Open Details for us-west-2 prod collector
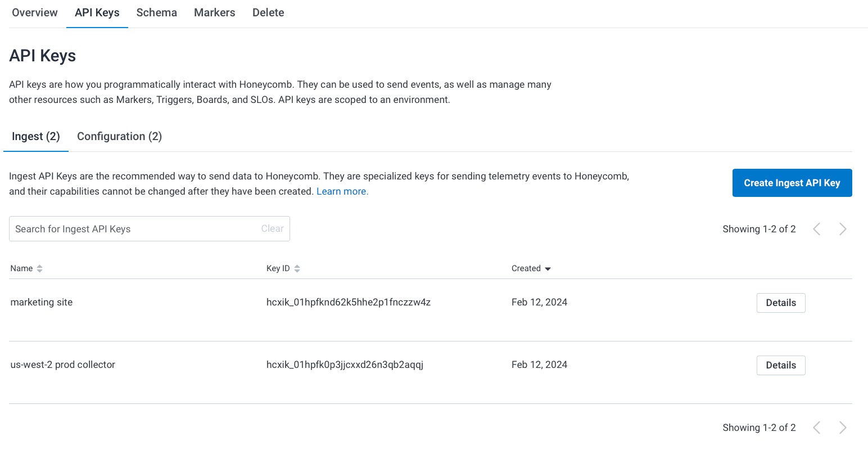This screenshot has width=868, height=454. 780,365
